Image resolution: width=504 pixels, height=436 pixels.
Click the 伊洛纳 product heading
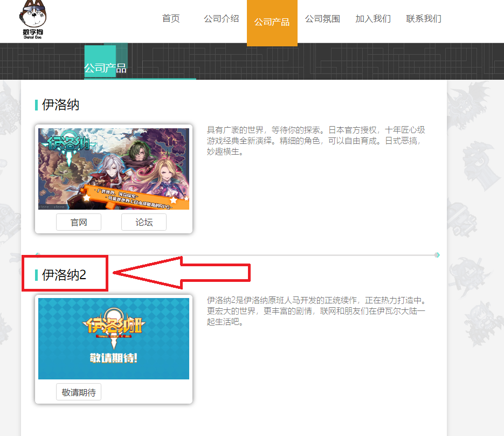coord(60,105)
